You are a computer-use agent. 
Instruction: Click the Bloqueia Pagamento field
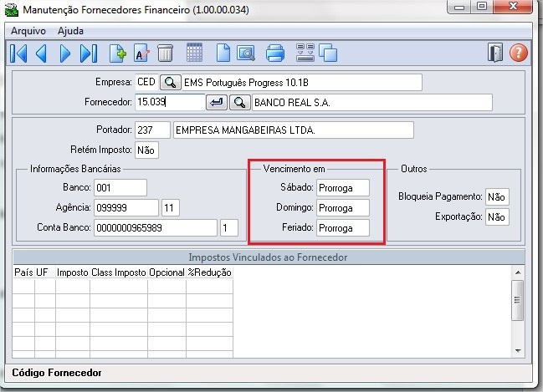pos(497,197)
